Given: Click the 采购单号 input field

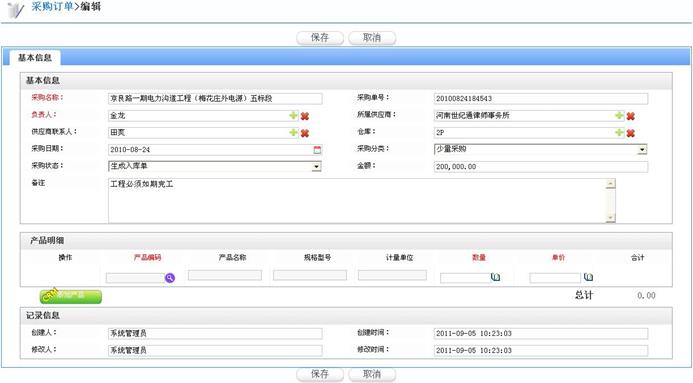Looking at the screenshot, I should click(x=541, y=99).
